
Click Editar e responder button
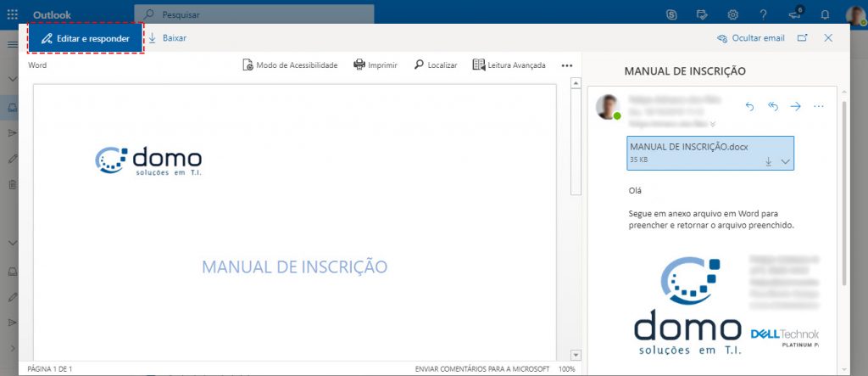pyautogui.click(x=86, y=38)
